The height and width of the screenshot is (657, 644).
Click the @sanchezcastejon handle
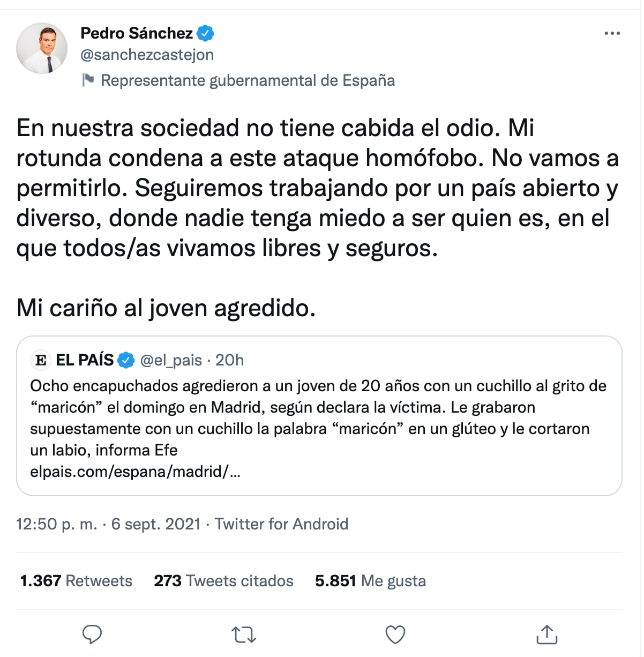tap(147, 55)
